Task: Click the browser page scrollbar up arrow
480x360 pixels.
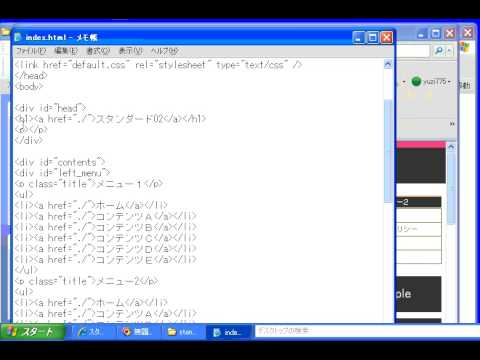Action: coord(451,147)
